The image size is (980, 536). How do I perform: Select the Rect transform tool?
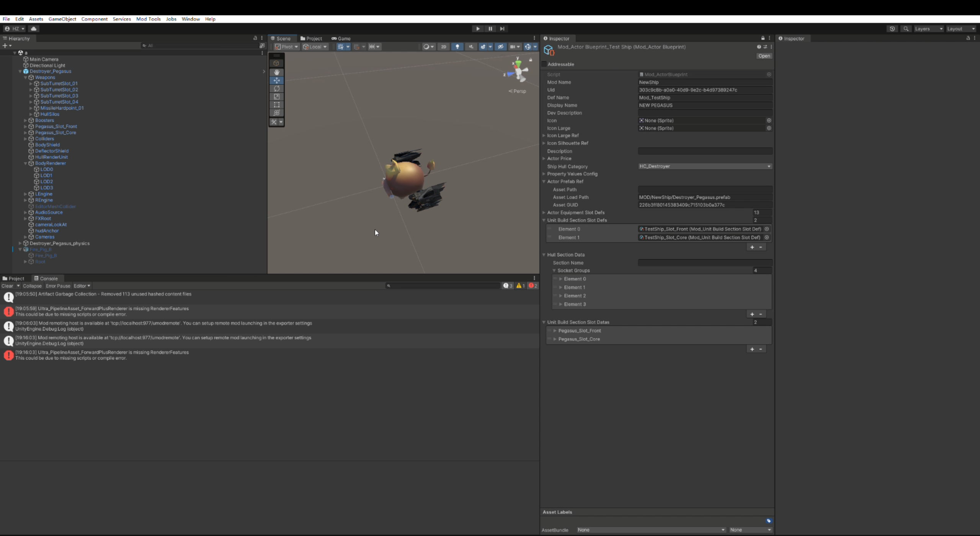click(276, 104)
